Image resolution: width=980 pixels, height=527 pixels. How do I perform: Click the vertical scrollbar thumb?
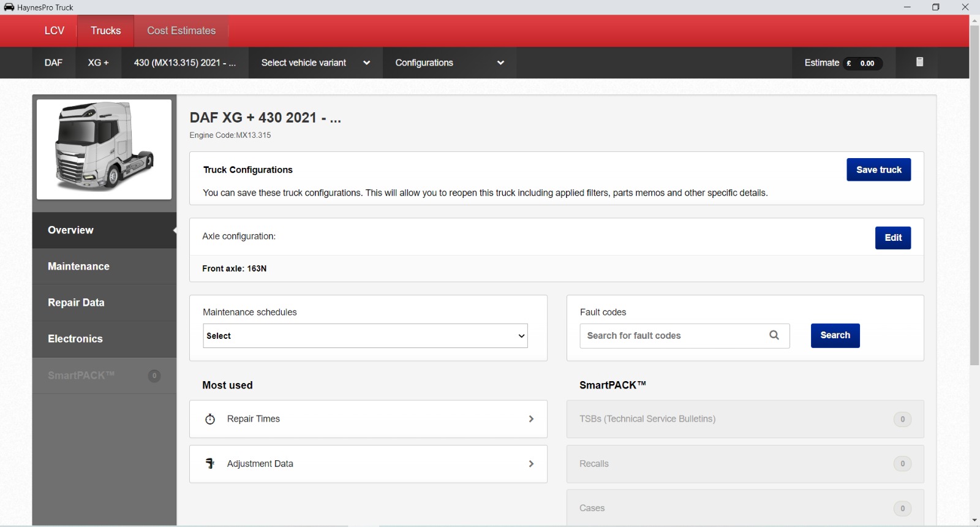click(974, 195)
